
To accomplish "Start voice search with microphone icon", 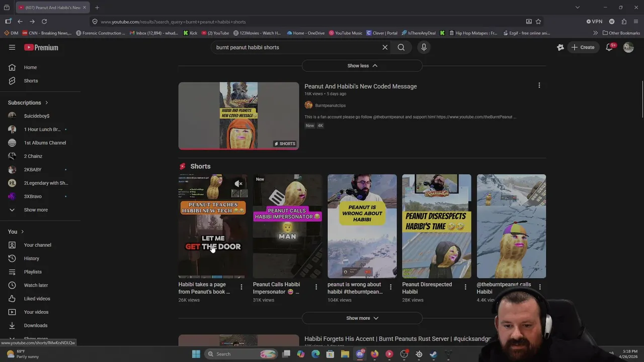I will (x=424, y=47).
